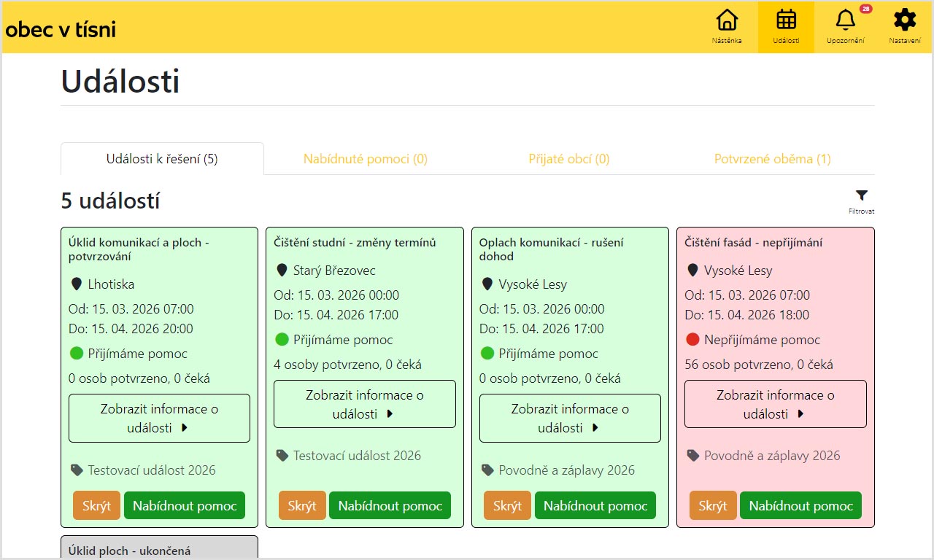
Task: Click tag icon beside Povodně a záplavy in red card
Action: 692,456
